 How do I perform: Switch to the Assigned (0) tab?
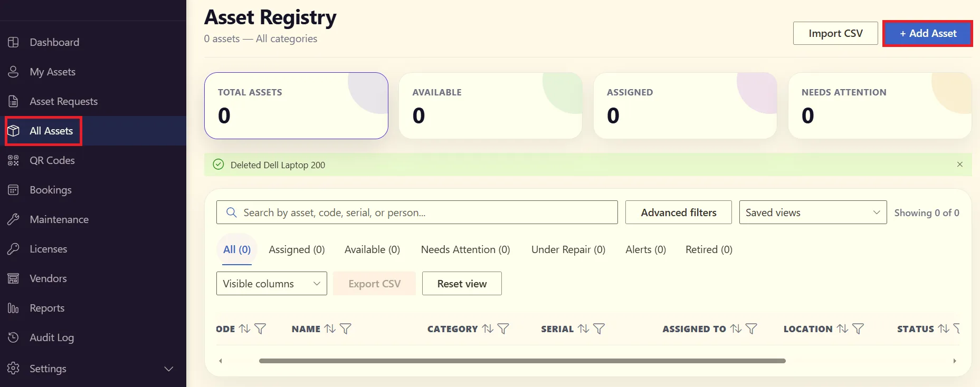tap(297, 249)
